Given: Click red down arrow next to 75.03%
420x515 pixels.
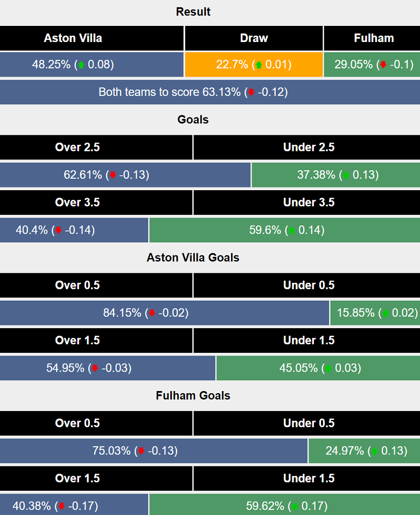Looking at the screenshot, I should (141, 451).
